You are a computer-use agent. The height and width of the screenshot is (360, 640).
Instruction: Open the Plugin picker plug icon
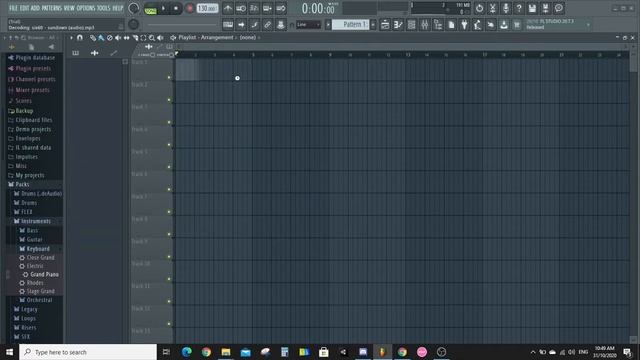click(464, 25)
